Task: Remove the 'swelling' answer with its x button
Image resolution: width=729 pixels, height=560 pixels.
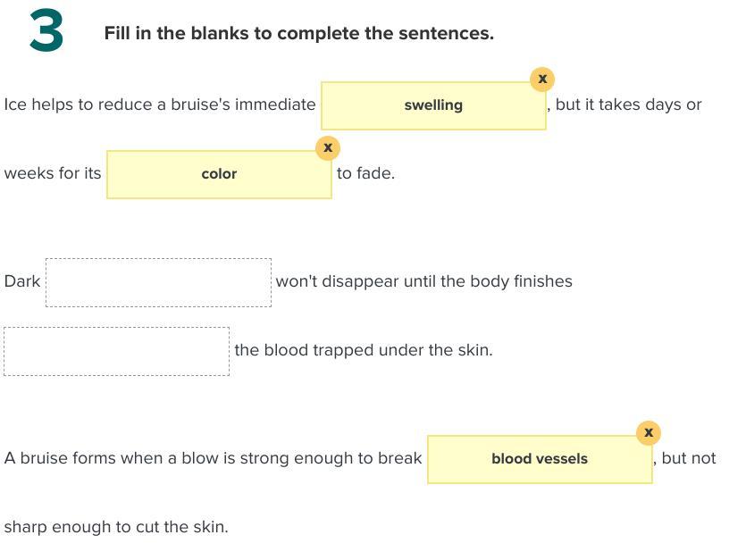Action: (x=541, y=79)
